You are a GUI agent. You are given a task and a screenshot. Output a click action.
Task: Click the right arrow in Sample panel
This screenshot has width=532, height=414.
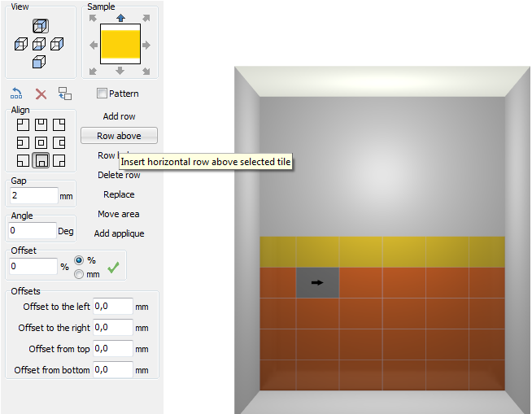coord(146,45)
